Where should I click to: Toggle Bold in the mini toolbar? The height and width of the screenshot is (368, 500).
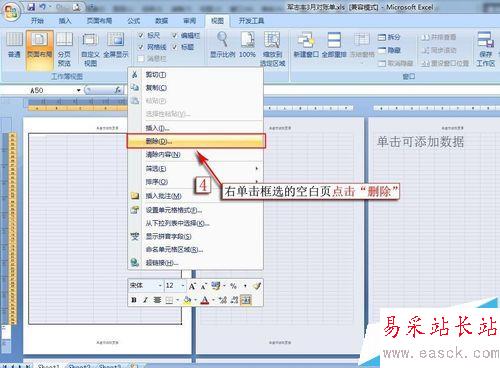click(134, 300)
